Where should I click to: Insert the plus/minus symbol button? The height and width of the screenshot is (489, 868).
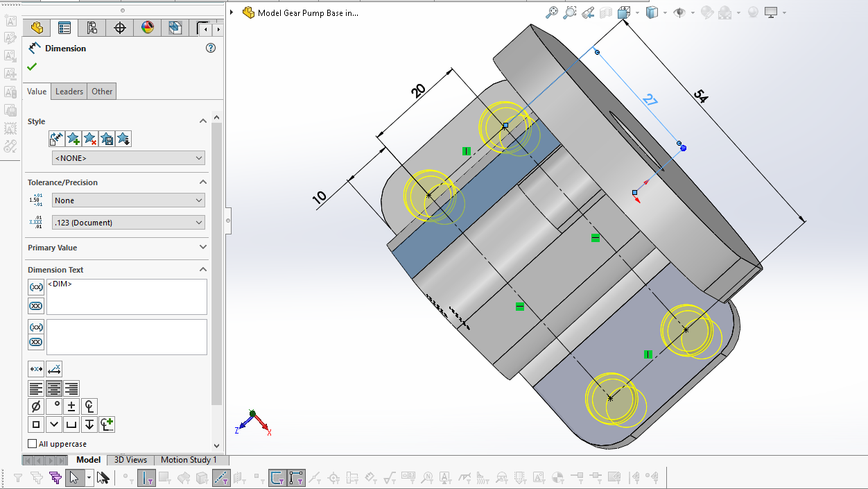(x=71, y=406)
